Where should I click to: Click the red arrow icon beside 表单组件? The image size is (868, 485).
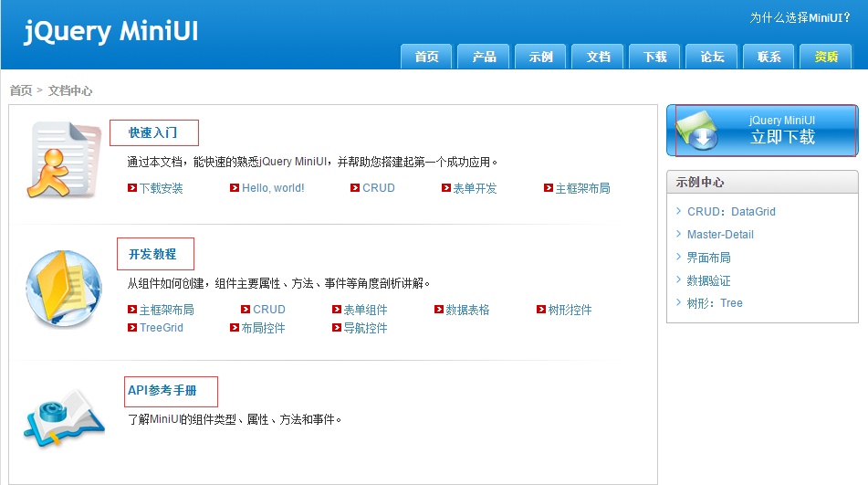click(337, 309)
